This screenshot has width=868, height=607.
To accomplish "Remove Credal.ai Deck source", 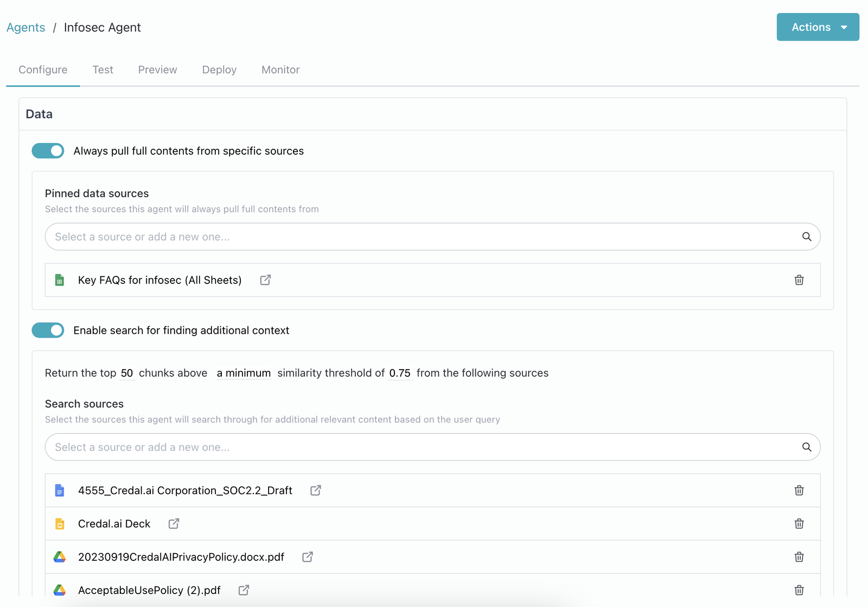I will pyautogui.click(x=799, y=523).
